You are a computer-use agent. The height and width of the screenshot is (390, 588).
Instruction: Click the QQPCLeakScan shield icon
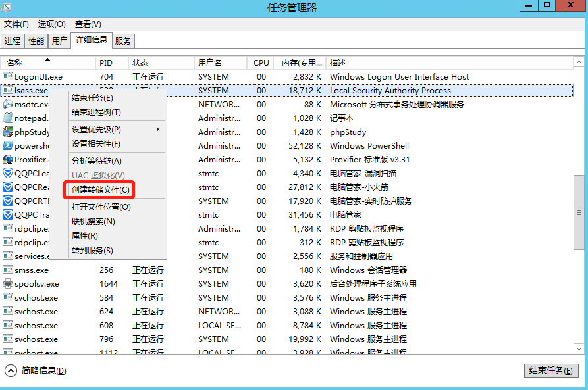point(7,174)
